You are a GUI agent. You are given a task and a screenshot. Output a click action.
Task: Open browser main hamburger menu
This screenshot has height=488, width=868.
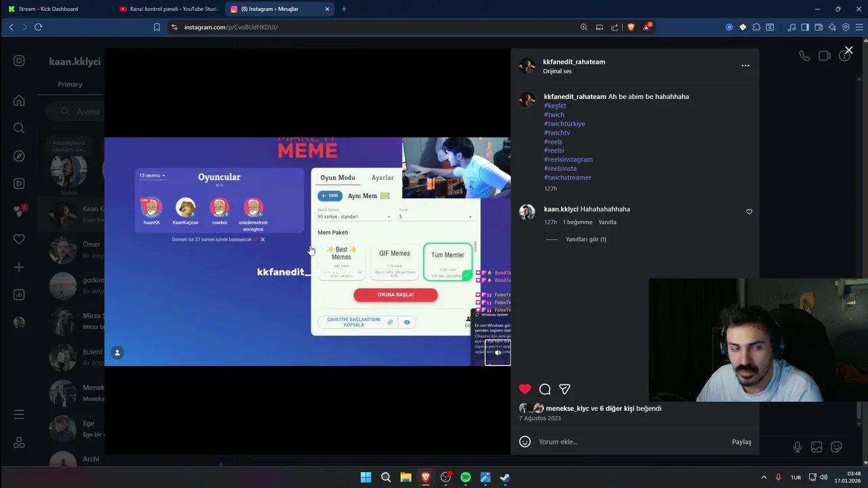click(x=859, y=27)
